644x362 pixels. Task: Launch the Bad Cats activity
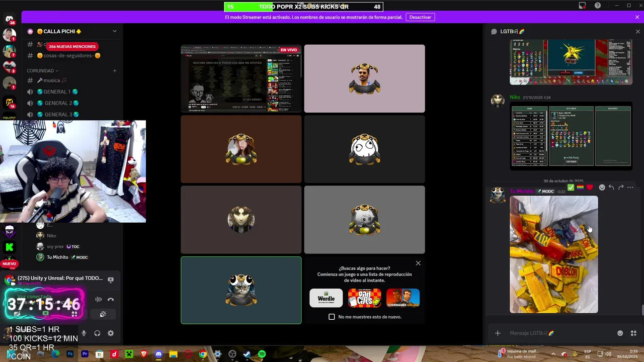pos(365,298)
